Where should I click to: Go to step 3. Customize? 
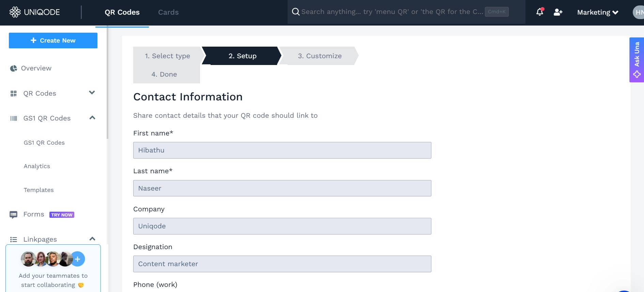320,56
